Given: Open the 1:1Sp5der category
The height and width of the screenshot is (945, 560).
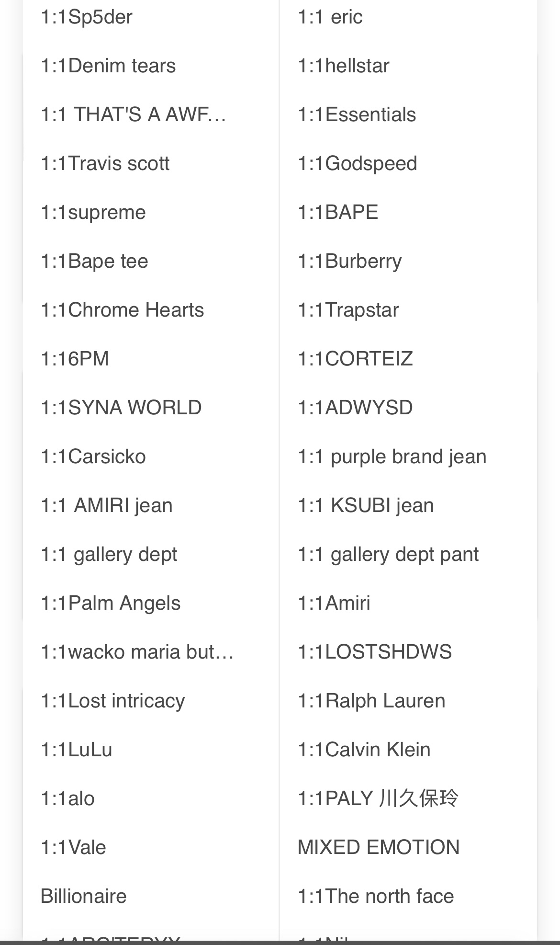Looking at the screenshot, I should [x=87, y=17].
